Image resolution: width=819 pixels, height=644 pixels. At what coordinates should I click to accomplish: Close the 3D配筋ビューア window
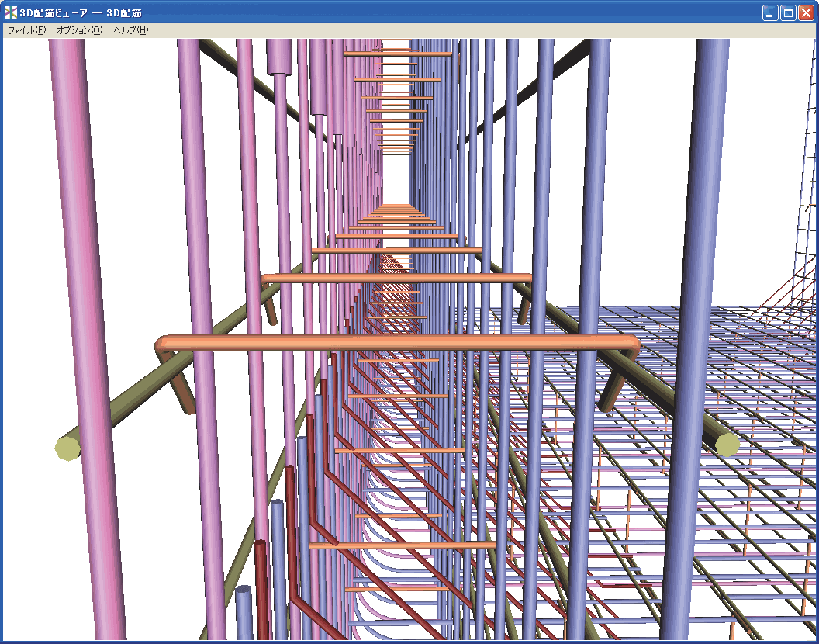point(805,13)
